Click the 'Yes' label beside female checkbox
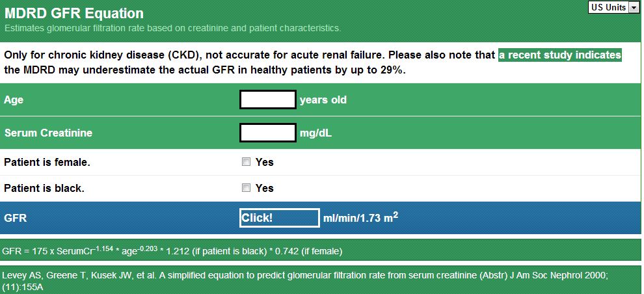This screenshot has height=294, width=644. click(x=265, y=162)
